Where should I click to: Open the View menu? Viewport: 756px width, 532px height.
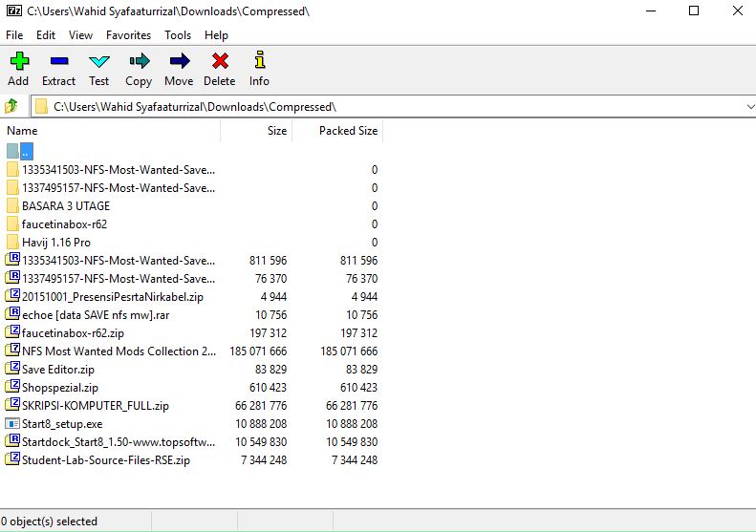point(80,35)
